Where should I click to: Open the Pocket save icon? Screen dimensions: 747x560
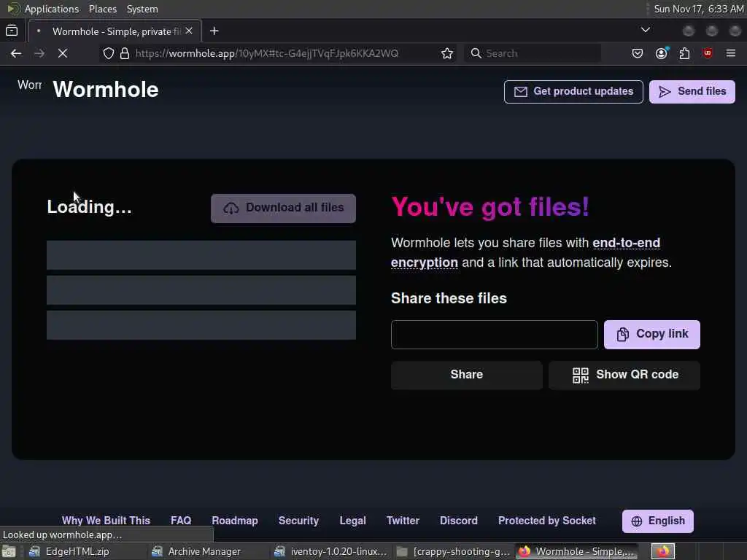point(638,53)
